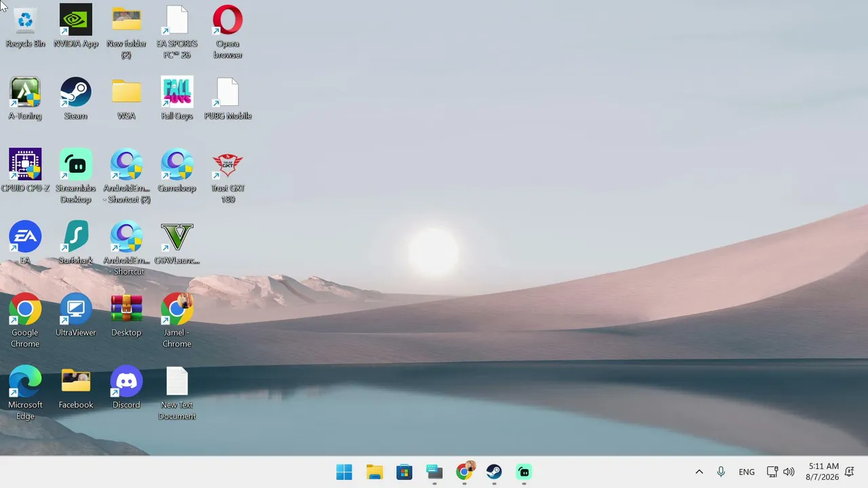Viewport: 868px width, 488px height.
Task: Select the Surfshark VPN shortcut
Action: [x=76, y=243]
